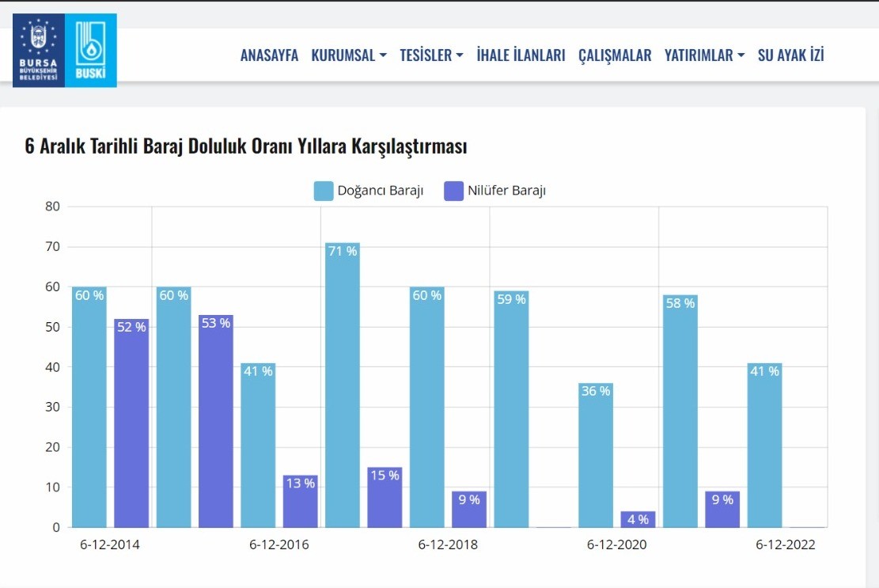Open the ÇALIŞMALAR page link

click(615, 55)
